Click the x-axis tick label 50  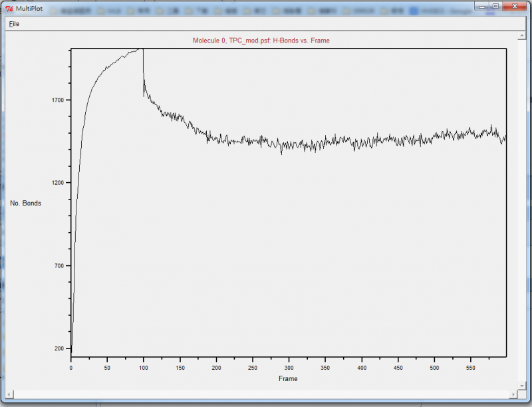(107, 368)
